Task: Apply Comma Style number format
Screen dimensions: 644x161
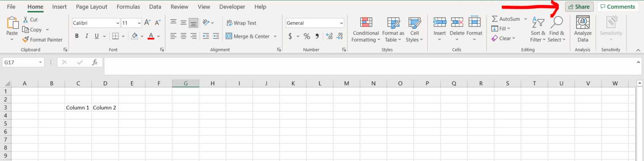Action: [x=317, y=36]
